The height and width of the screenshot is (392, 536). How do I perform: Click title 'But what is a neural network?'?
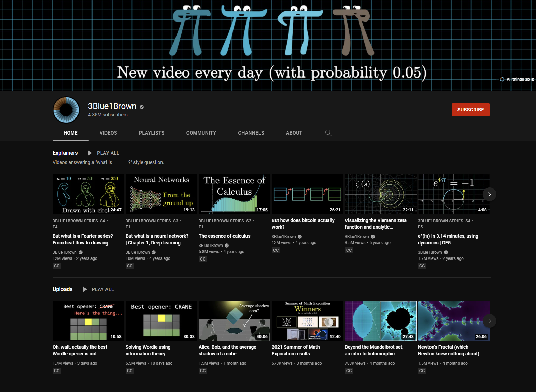[157, 239]
